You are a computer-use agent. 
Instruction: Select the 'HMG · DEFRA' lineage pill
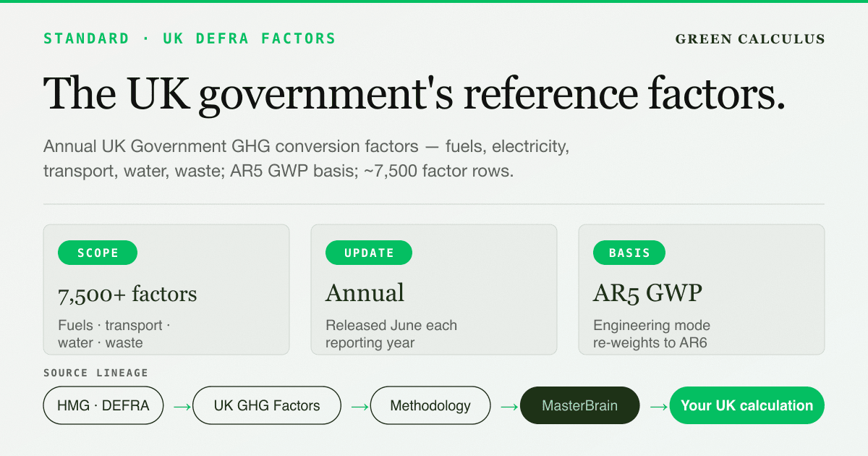pyautogui.click(x=103, y=405)
